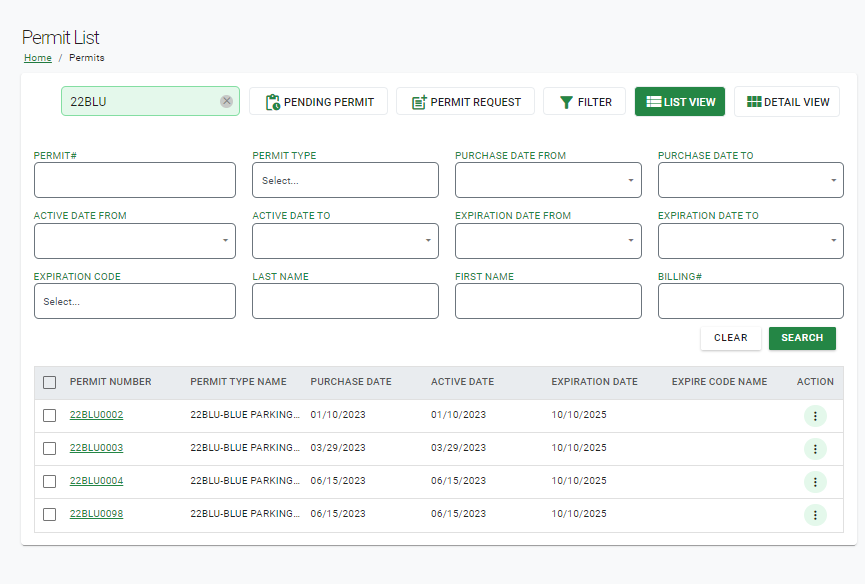This screenshot has width=865, height=584.
Task: Sort by Permit Number column header
Action: pos(110,382)
